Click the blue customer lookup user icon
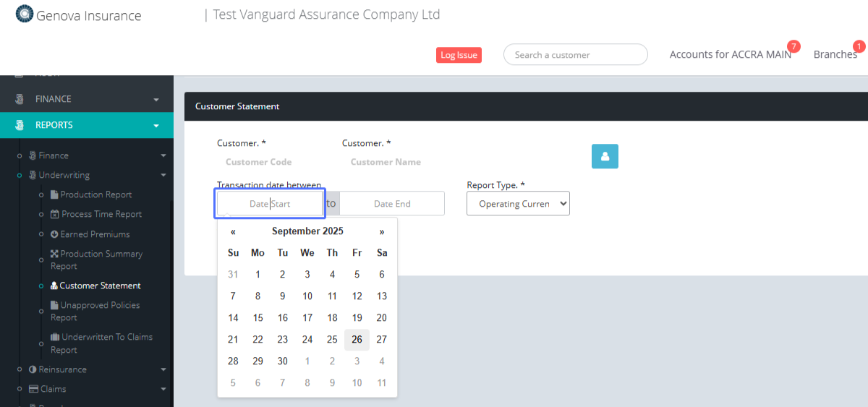 [605, 156]
